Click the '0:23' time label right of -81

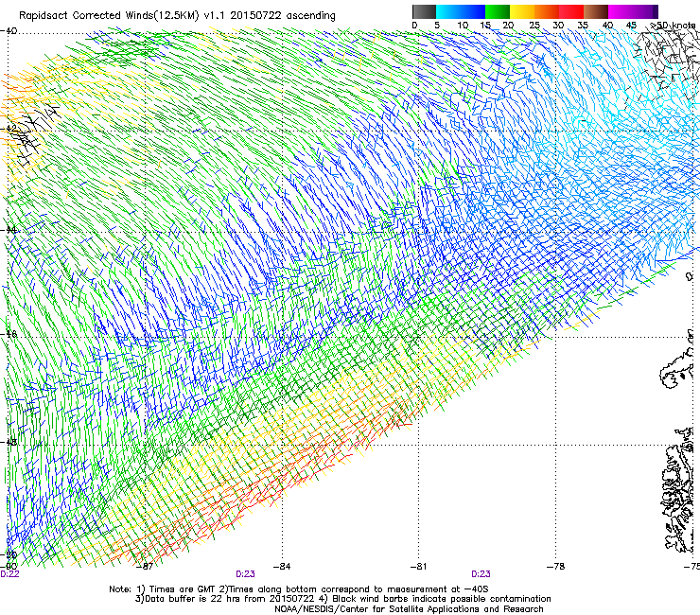[x=481, y=574]
